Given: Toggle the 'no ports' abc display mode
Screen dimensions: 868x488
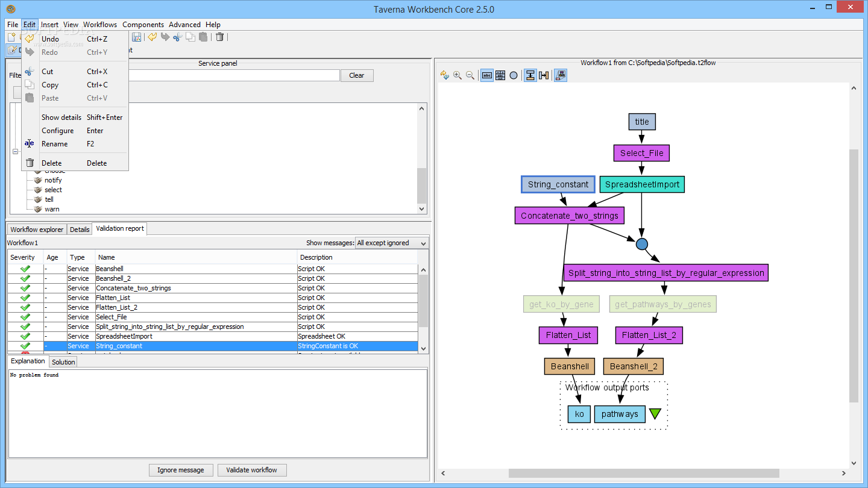Looking at the screenshot, I should click(486, 75).
